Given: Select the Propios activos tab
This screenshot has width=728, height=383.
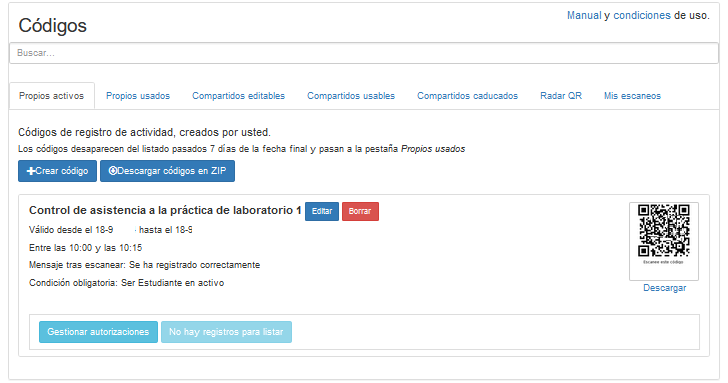Looking at the screenshot, I should (52, 96).
